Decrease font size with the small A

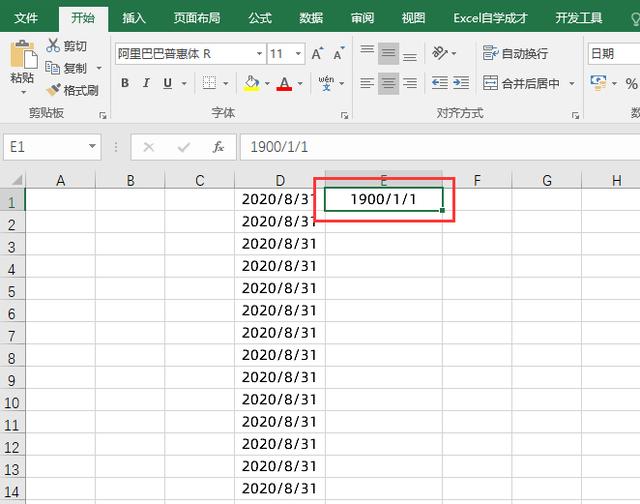tap(338, 53)
